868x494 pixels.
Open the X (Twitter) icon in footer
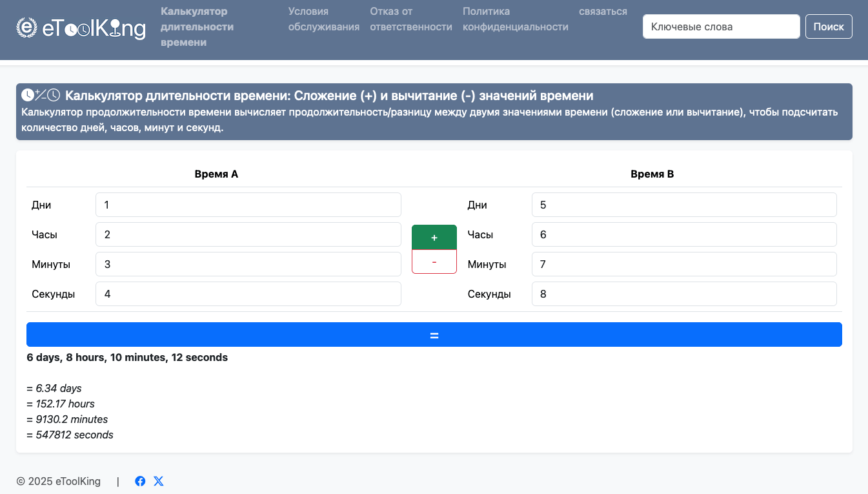click(159, 481)
